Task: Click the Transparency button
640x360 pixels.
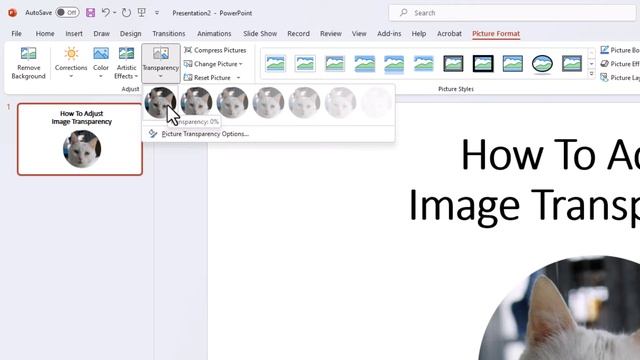Action: click(x=160, y=63)
